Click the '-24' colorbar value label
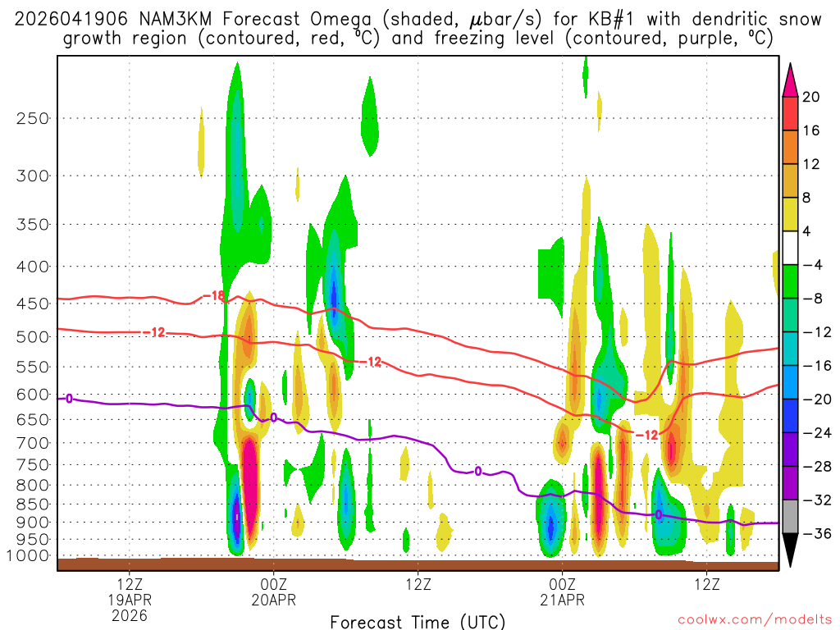Viewport: 840px width, 630px height. pos(816,433)
